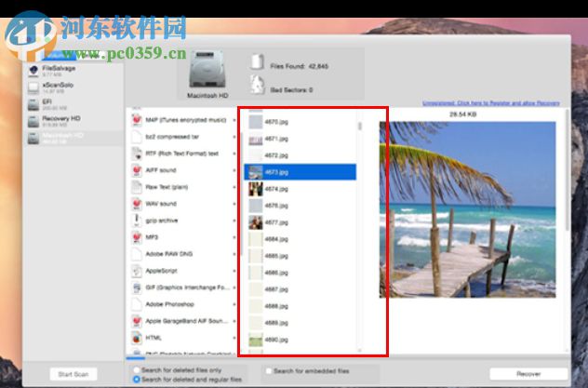Click the '28.54 KB' size label
Viewport: 588px width, 388px height.
tap(463, 114)
